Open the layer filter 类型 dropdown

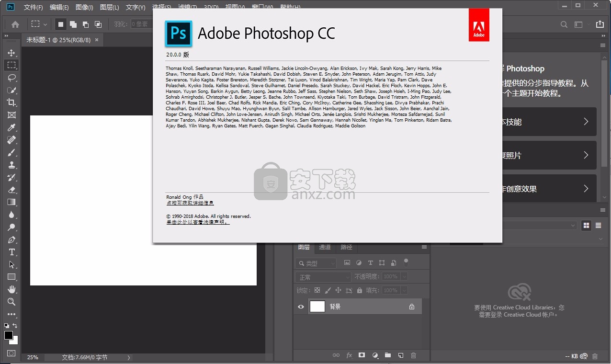pos(316,263)
